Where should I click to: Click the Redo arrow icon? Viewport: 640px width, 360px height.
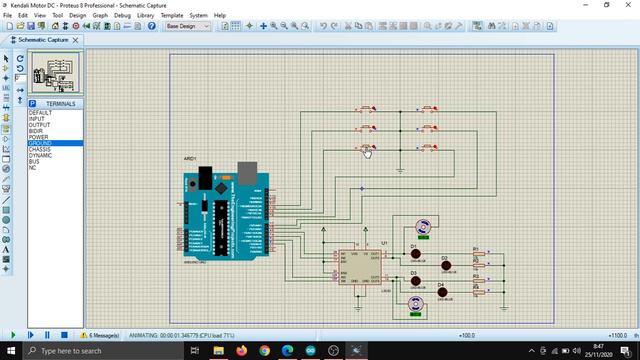click(x=334, y=26)
